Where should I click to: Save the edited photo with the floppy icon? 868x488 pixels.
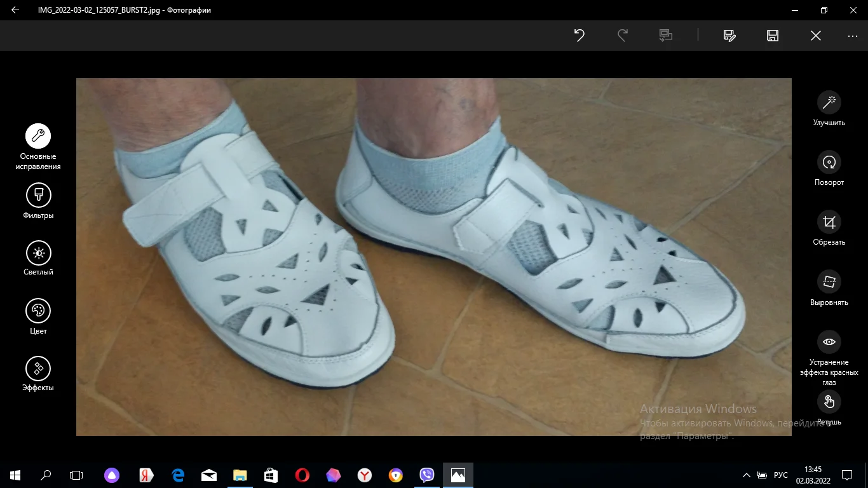click(773, 36)
